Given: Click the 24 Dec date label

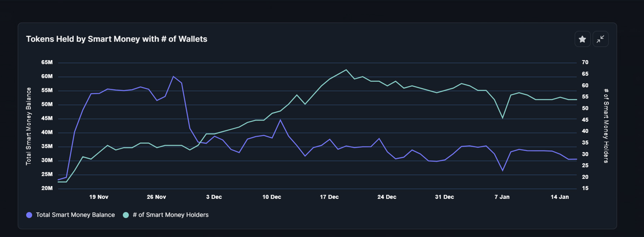Looking at the screenshot, I should pyautogui.click(x=387, y=197).
